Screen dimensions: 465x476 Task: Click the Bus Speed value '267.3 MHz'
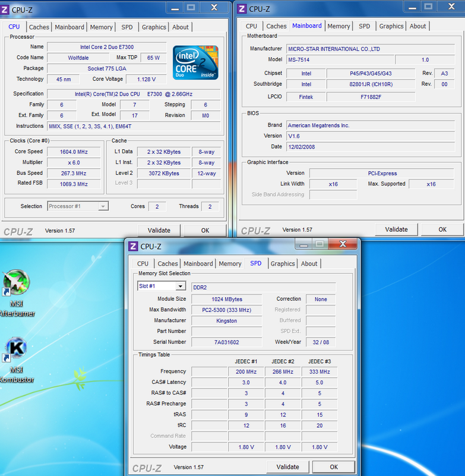click(x=74, y=174)
